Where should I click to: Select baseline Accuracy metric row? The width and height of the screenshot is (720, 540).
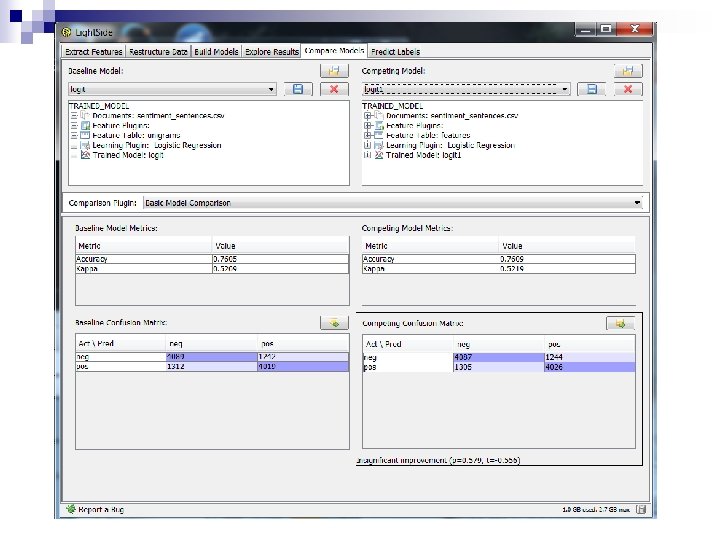click(212, 259)
